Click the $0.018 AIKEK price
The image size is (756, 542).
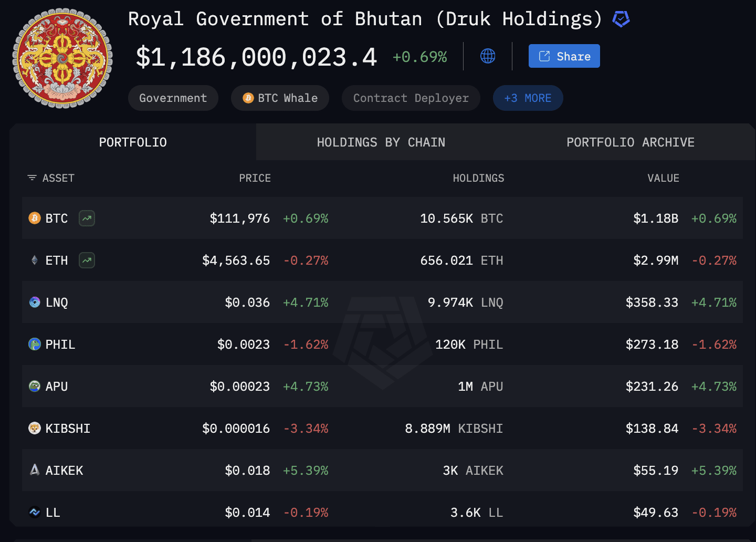point(247,471)
